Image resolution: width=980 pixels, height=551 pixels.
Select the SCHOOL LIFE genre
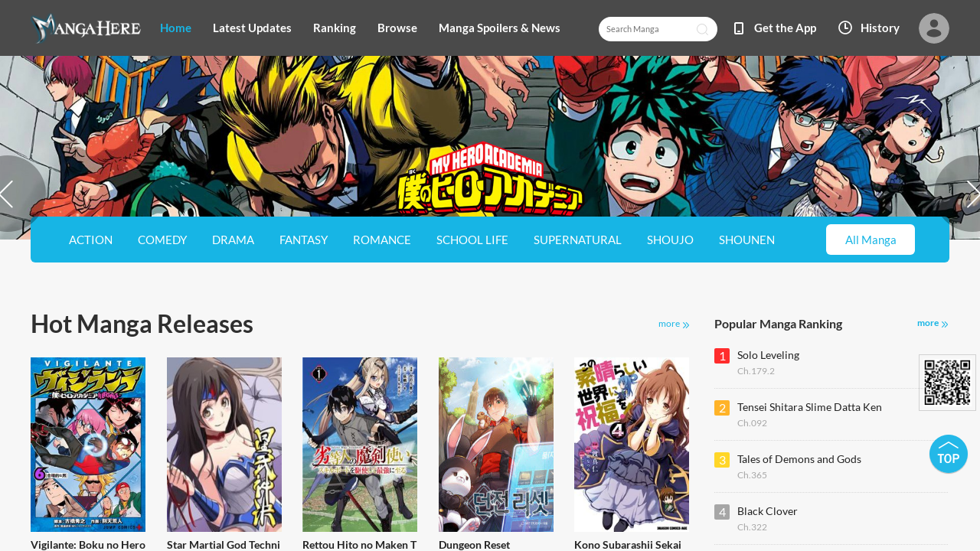point(472,240)
